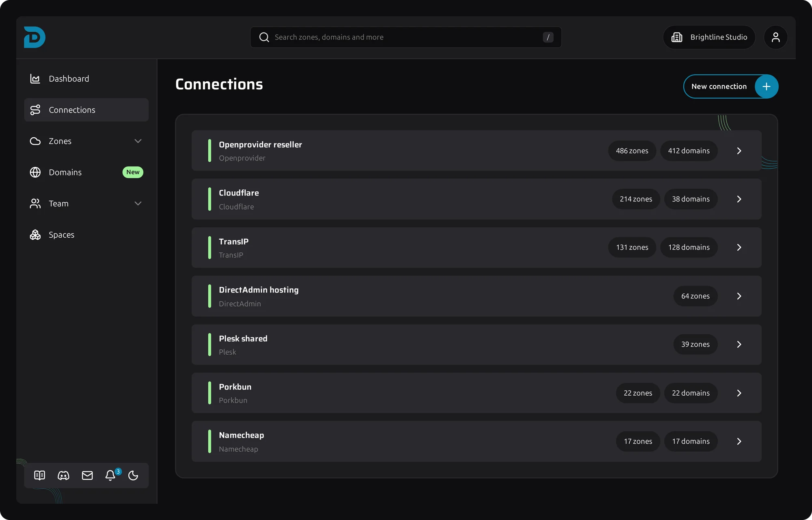Viewport: 812px width, 520px height.
Task: Click the Domains globe icon
Action: click(35, 172)
